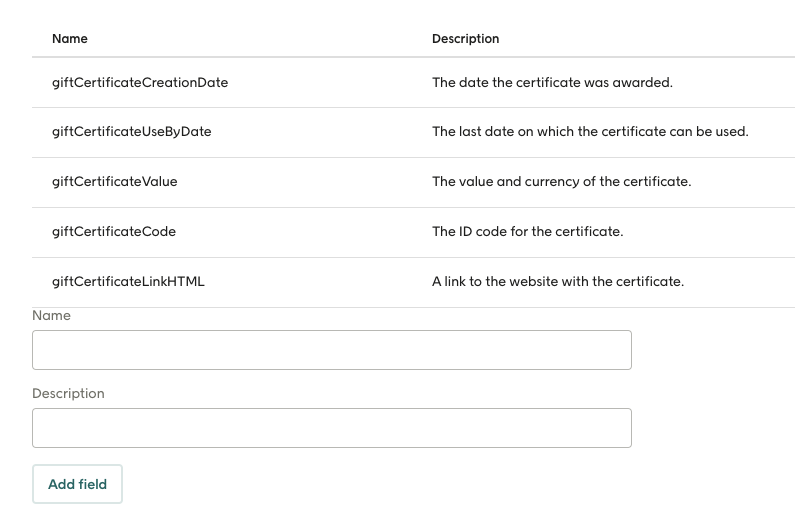Focus the Description input field

click(332, 428)
